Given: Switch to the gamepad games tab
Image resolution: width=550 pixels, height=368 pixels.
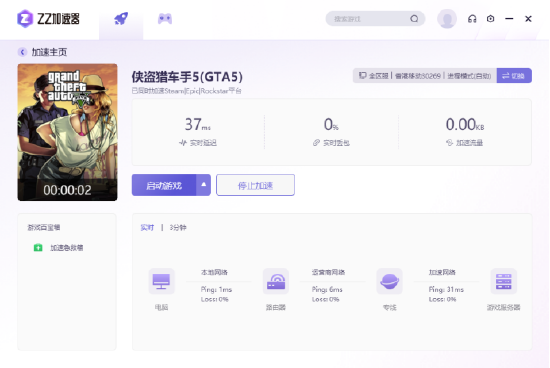Looking at the screenshot, I should (x=165, y=19).
